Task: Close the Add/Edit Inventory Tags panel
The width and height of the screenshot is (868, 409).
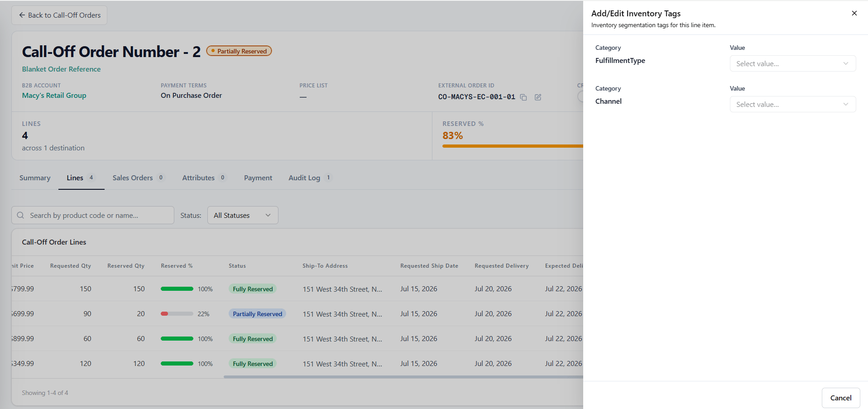Action: [x=854, y=13]
